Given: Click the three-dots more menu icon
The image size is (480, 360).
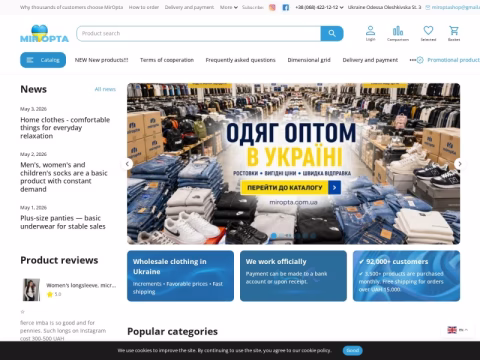Looking at the screenshot, I should click(x=413, y=60).
